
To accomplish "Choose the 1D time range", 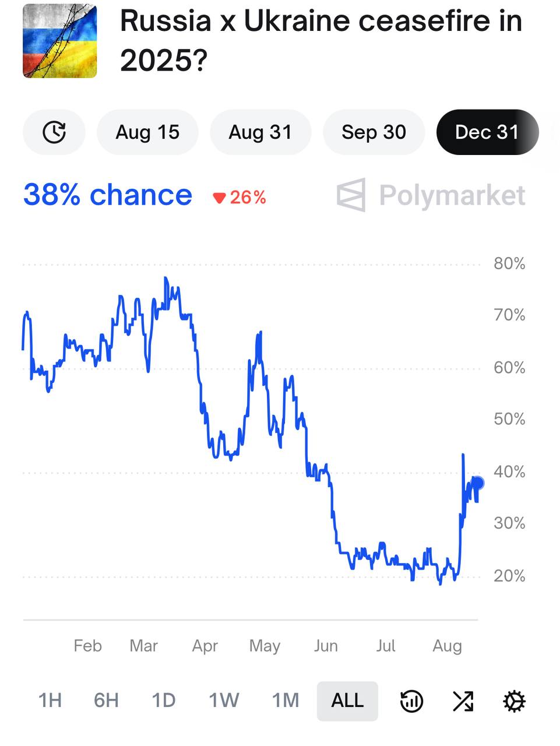I will (x=164, y=701).
